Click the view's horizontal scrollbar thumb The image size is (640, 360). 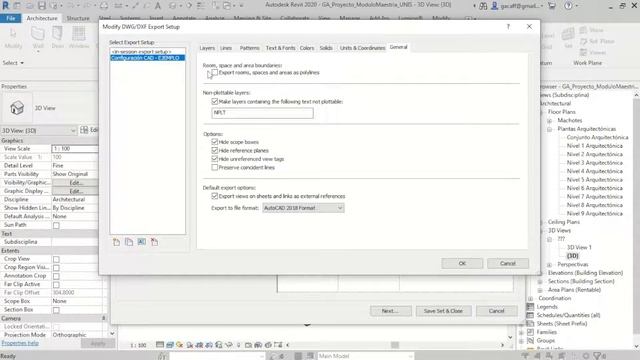[x=395, y=345]
